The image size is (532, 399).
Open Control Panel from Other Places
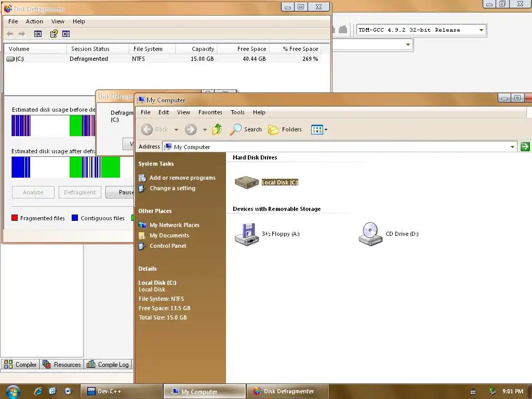point(168,246)
